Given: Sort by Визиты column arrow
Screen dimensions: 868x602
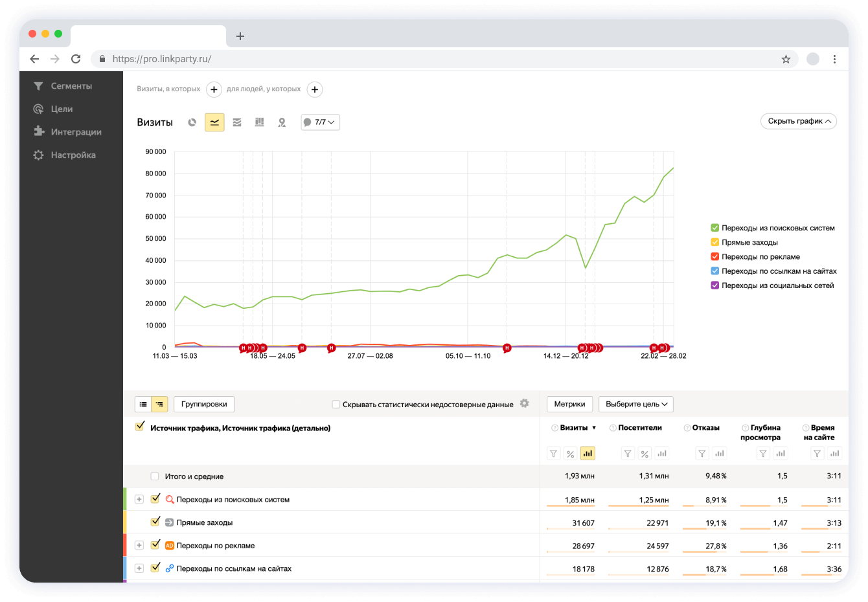Looking at the screenshot, I should click(x=594, y=428).
